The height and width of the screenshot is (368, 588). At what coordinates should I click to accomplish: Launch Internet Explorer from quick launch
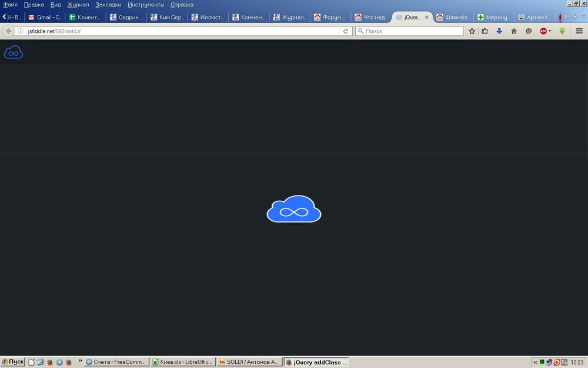click(41, 362)
